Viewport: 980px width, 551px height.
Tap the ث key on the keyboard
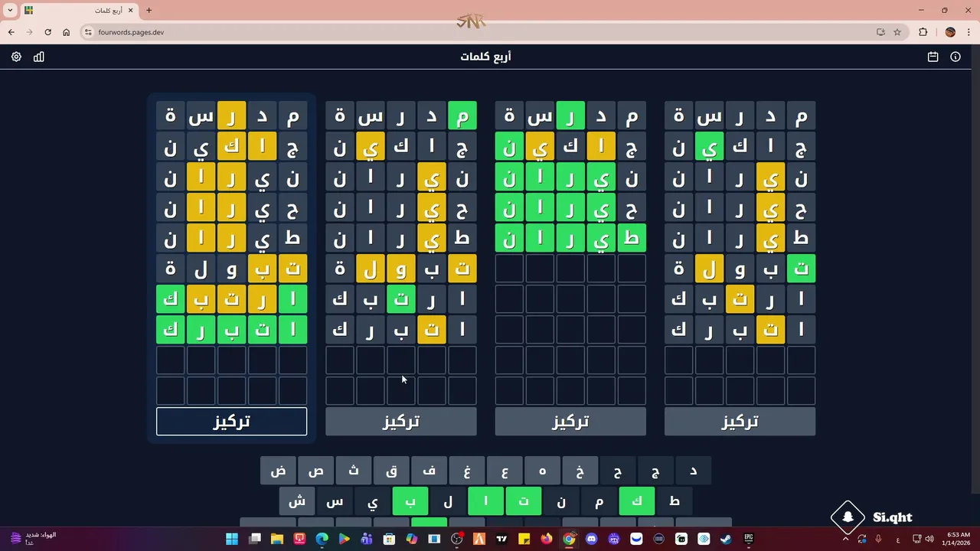coord(354,471)
